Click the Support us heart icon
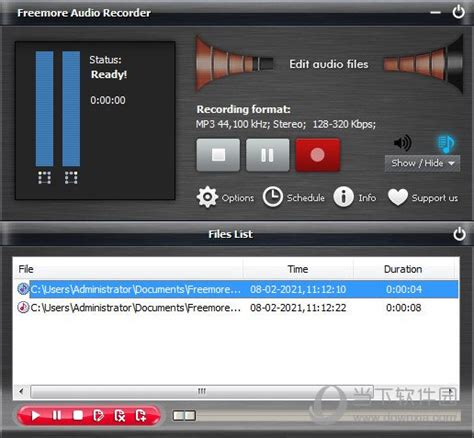Screen dimensions: 474x438 pos(398,197)
